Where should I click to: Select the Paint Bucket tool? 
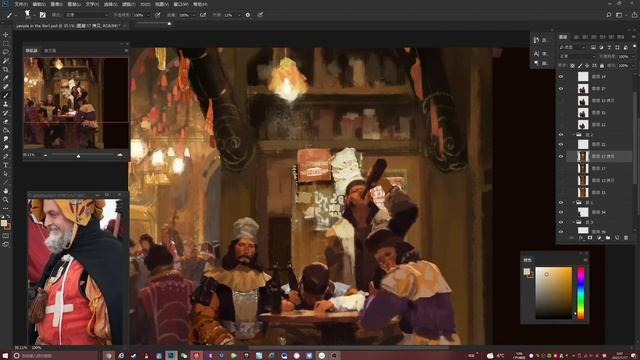click(6, 130)
